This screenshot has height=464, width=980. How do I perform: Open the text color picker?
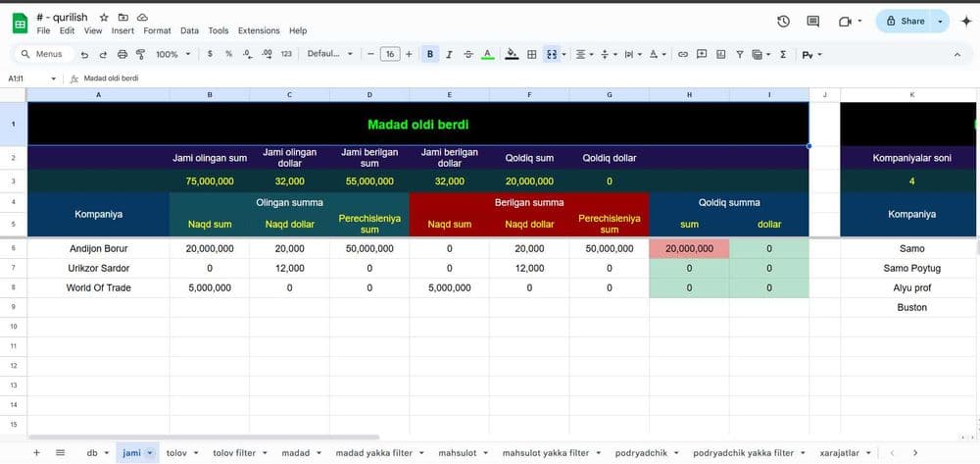[x=487, y=54]
